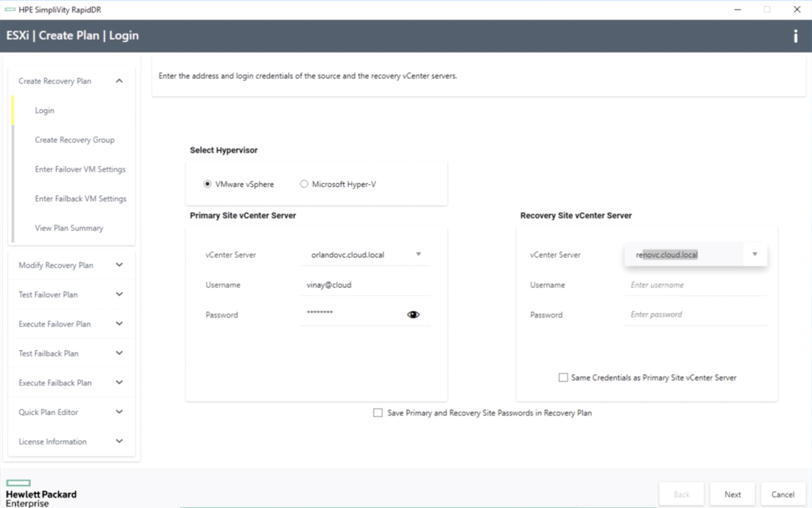Click the Cancel button

pyautogui.click(x=782, y=495)
